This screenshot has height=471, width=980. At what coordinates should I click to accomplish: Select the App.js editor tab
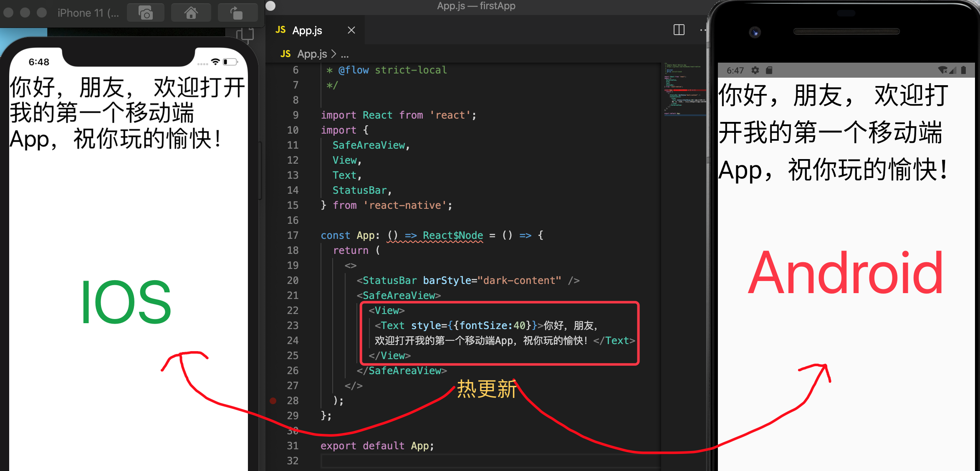[x=316, y=30]
